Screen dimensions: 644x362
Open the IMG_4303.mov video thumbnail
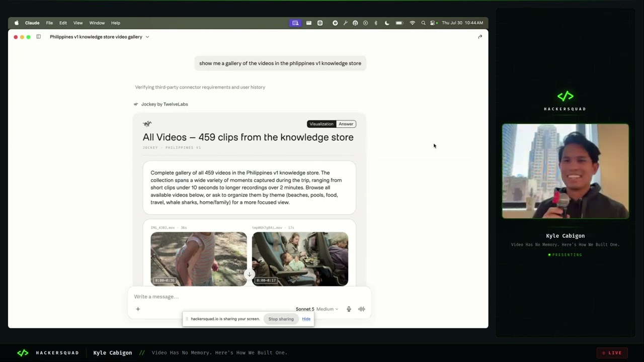(199, 259)
